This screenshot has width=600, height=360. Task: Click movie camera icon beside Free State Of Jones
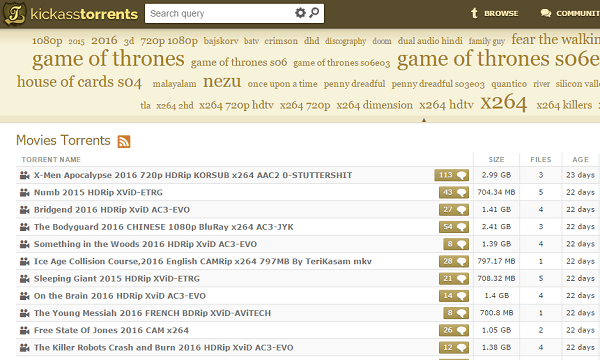[24, 330]
